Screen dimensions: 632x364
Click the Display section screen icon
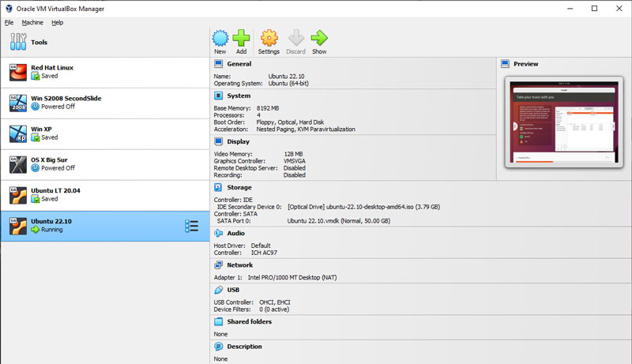(219, 141)
